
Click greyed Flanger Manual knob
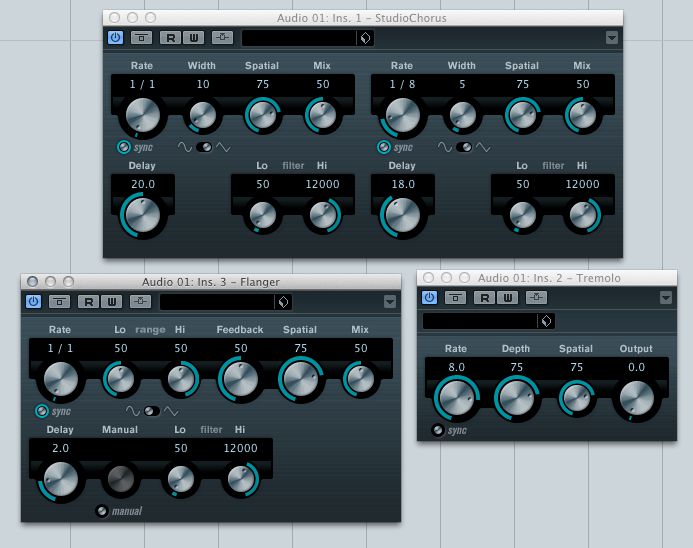click(120, 479)
